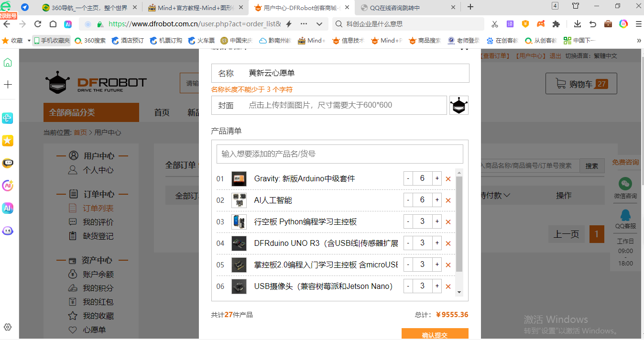Open the translate extension icon in toolbar

pyautogui.click(x=510, y=24)
